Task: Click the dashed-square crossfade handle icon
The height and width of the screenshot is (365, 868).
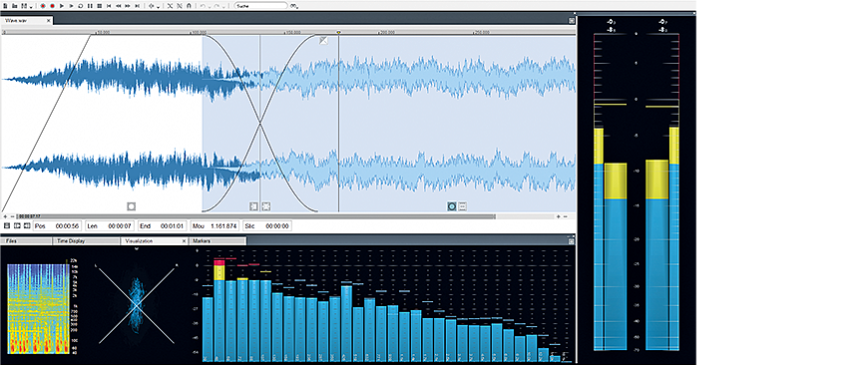Action: [265, 206]
